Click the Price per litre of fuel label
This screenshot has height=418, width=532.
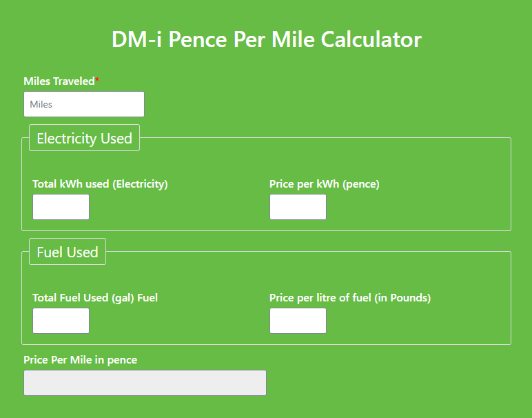(x=349, y=298)
